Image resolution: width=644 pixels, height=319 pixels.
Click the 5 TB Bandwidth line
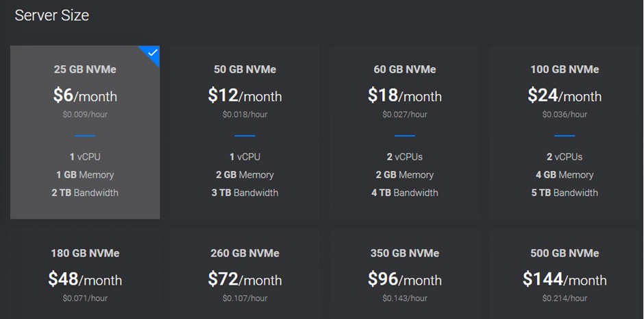pos(565,192)
